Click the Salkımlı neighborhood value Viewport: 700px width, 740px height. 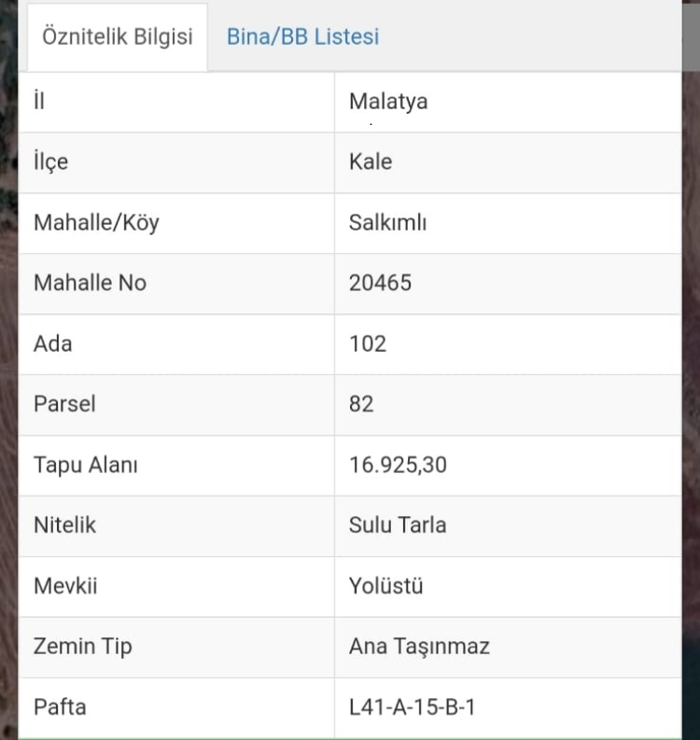[387, 223]
